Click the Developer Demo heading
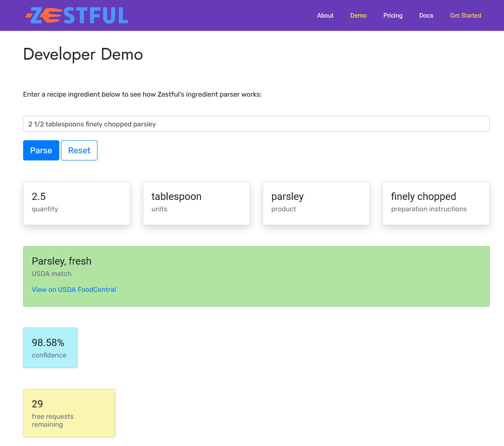 tap(83, 54)
